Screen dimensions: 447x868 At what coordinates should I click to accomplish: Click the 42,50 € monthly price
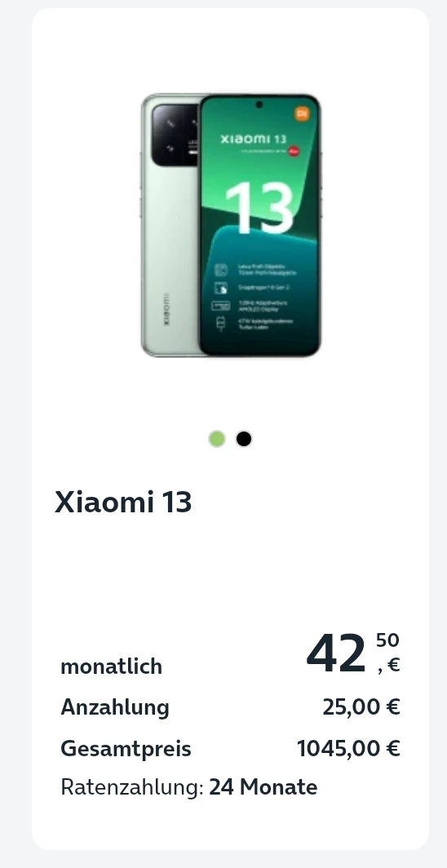click(353, 653)
